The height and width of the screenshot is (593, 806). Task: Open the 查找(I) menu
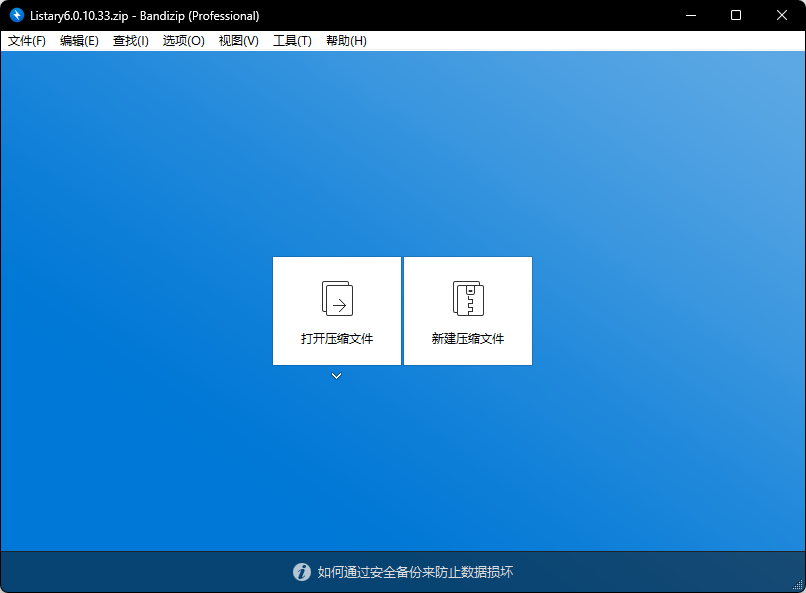[131, 41]
